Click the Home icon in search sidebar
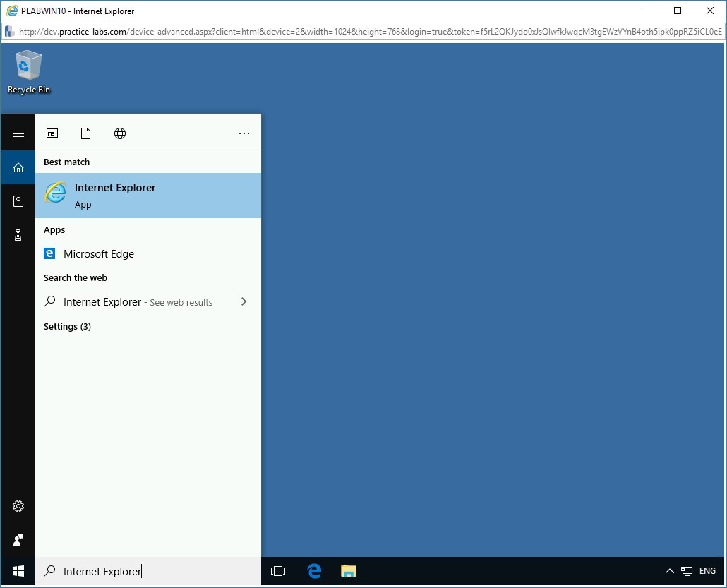 tap(18, 168)
